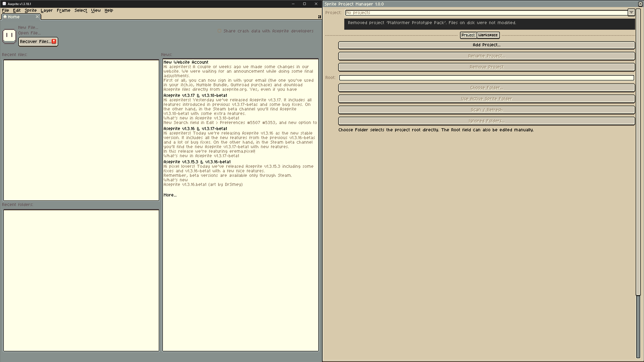644x362 pixels.
Task: Open the Select menu
Action: (x=81, y=10)
